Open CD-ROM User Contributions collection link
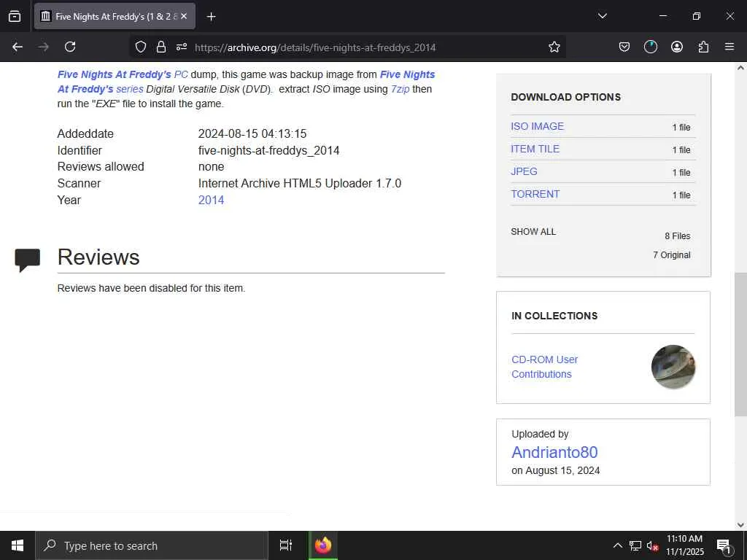This screenshot has width=747, height=560. 544,367
